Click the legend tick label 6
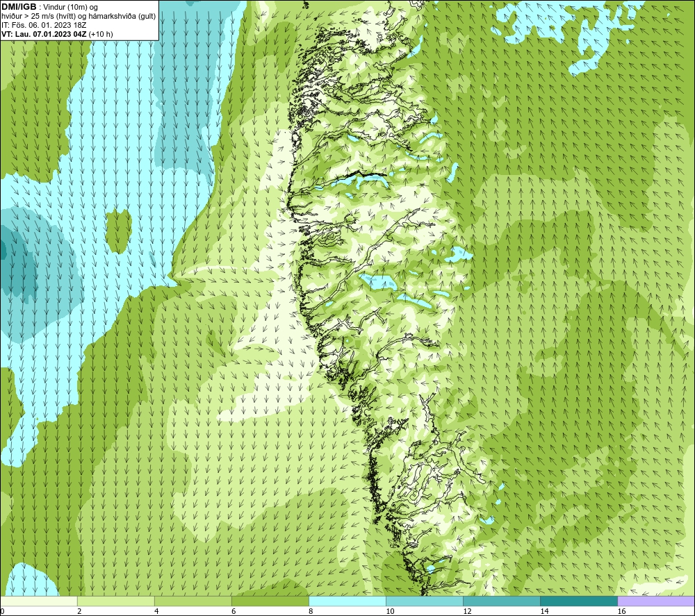The image size is (695, 616). 234,612
